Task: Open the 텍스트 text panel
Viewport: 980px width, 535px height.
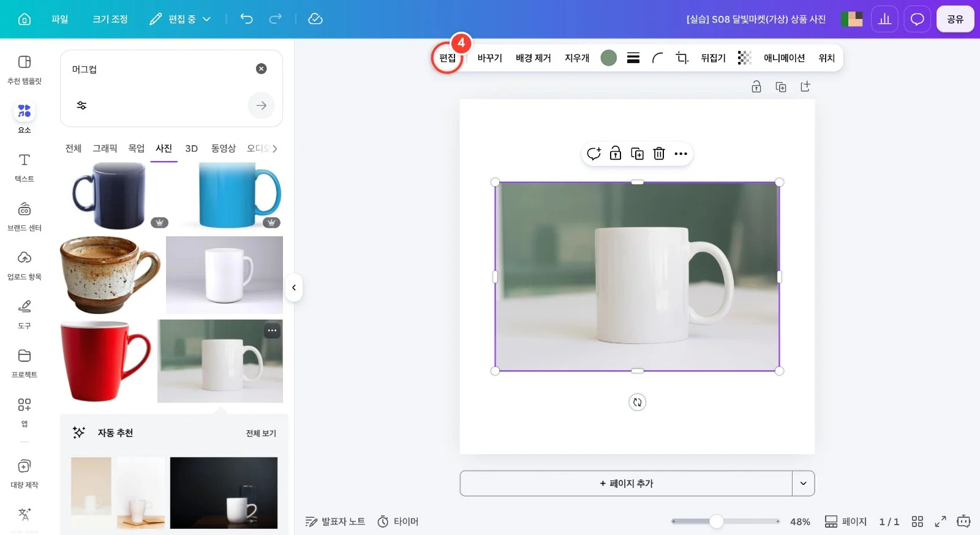Action: point(24,167)
